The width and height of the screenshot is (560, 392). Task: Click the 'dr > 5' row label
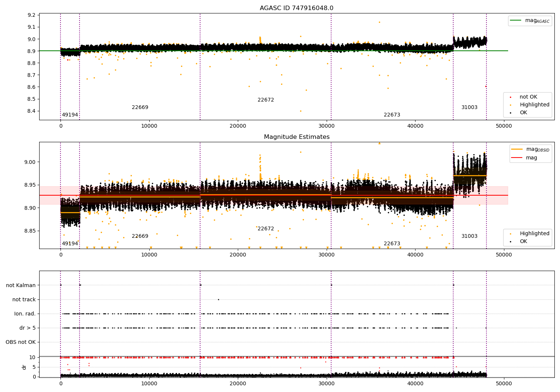coord(28,328)
